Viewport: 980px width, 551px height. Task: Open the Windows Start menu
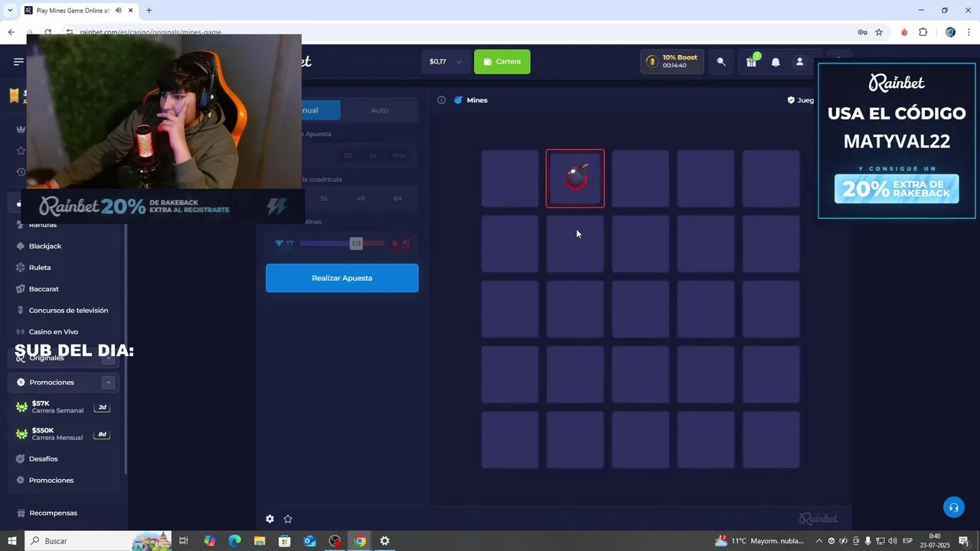tap(11, 541)
